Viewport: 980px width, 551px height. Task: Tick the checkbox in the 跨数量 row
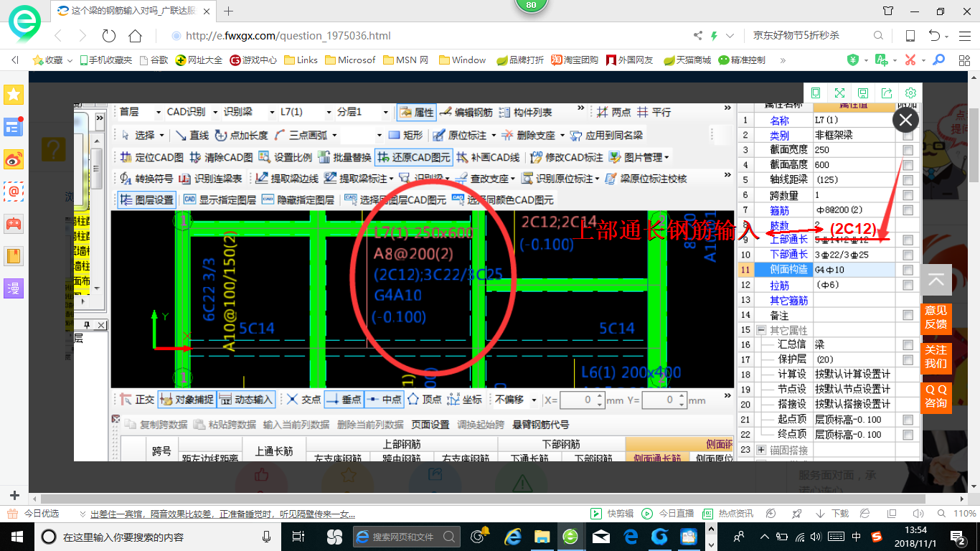[x=908, y=195]
